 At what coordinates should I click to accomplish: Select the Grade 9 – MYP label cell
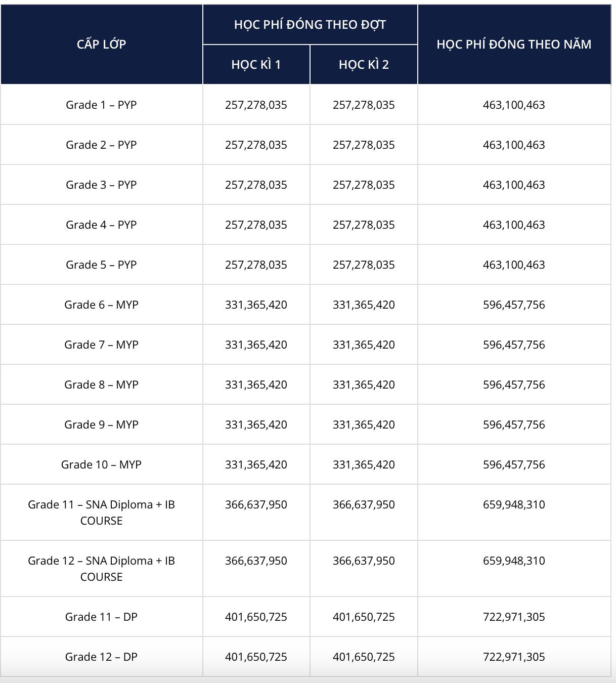point(101,424)
